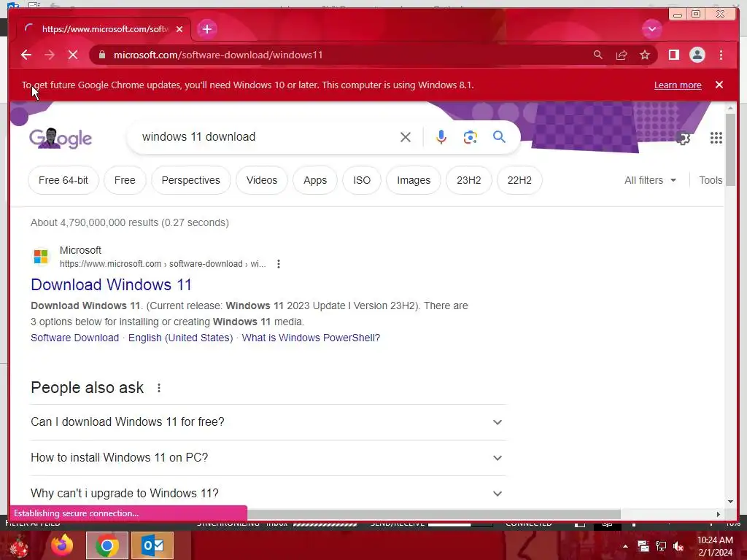This screenshot has height=560, width=747.
Task: Open the Learn more link
Action: click(678, 85)
